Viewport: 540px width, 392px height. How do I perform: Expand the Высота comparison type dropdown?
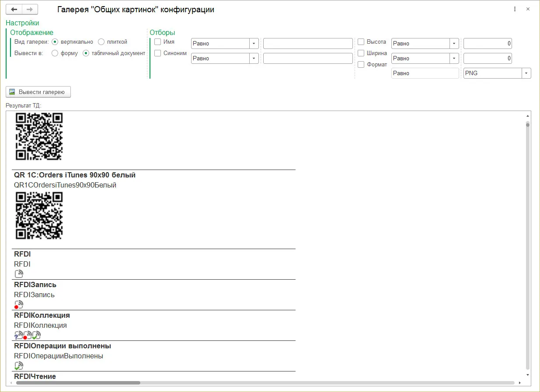(454, 44)
